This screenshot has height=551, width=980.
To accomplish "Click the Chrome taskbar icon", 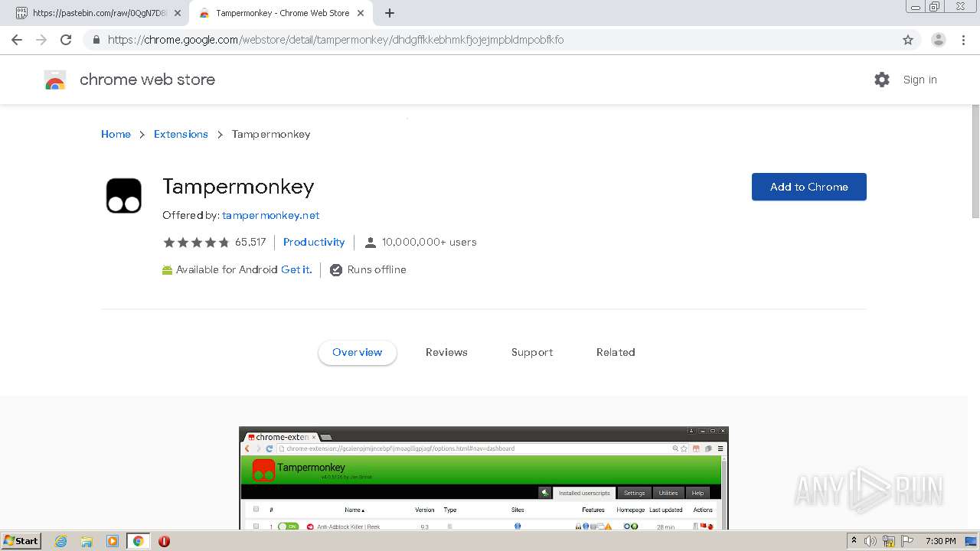I will [x=138, y=541].
